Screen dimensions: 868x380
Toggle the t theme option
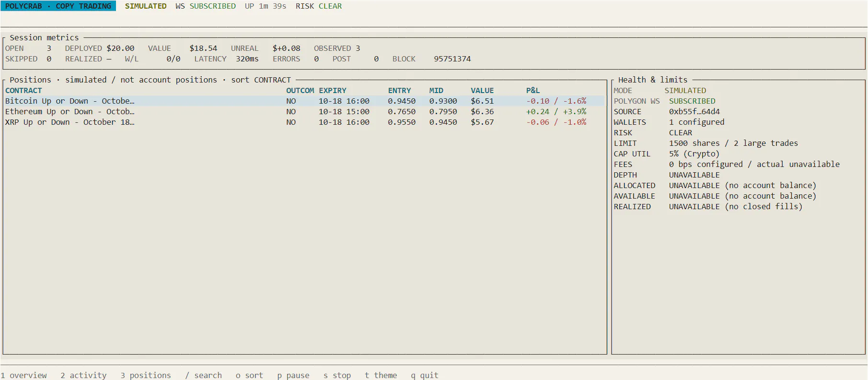coord(381,375)
